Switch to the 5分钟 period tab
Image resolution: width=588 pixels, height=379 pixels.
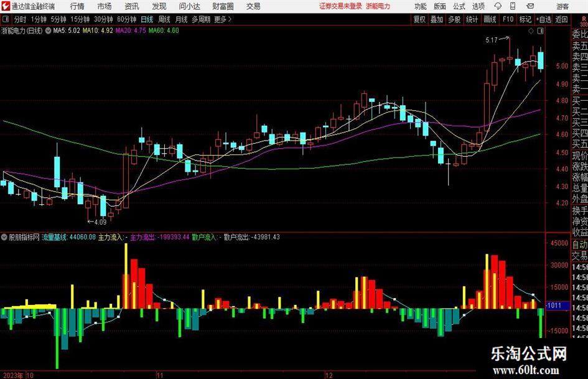point(58,19)
